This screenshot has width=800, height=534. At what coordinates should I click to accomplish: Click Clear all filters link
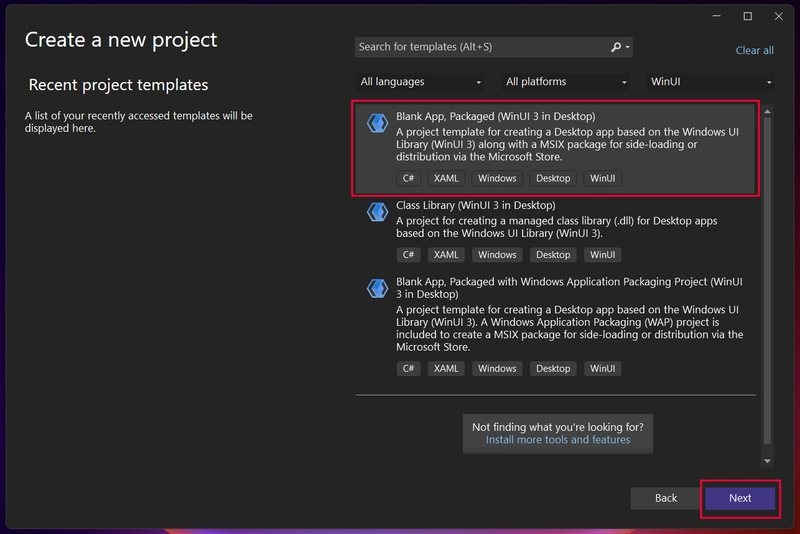[754, 50]
